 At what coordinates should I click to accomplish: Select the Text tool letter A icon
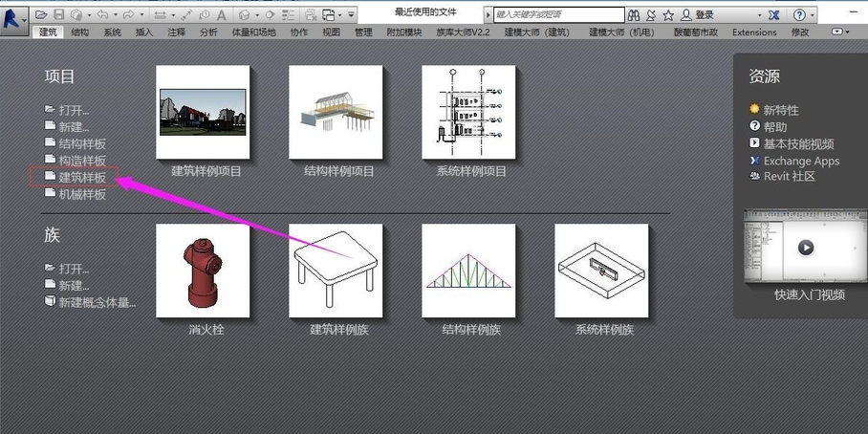222,15
